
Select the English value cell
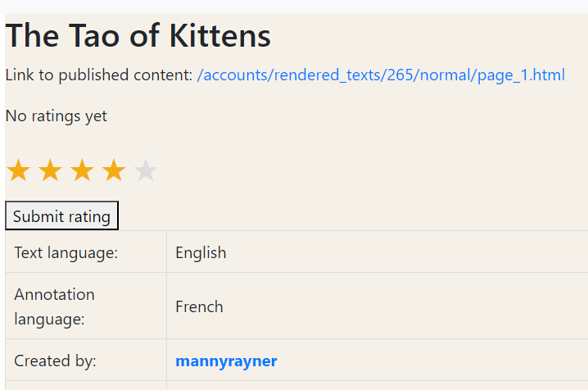click(201, 252)
